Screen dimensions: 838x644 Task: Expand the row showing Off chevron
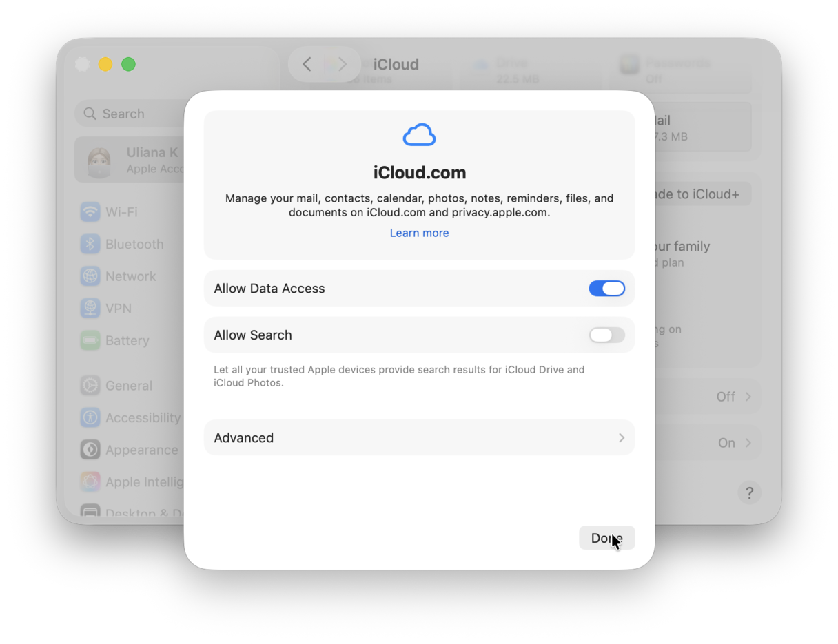748,397
